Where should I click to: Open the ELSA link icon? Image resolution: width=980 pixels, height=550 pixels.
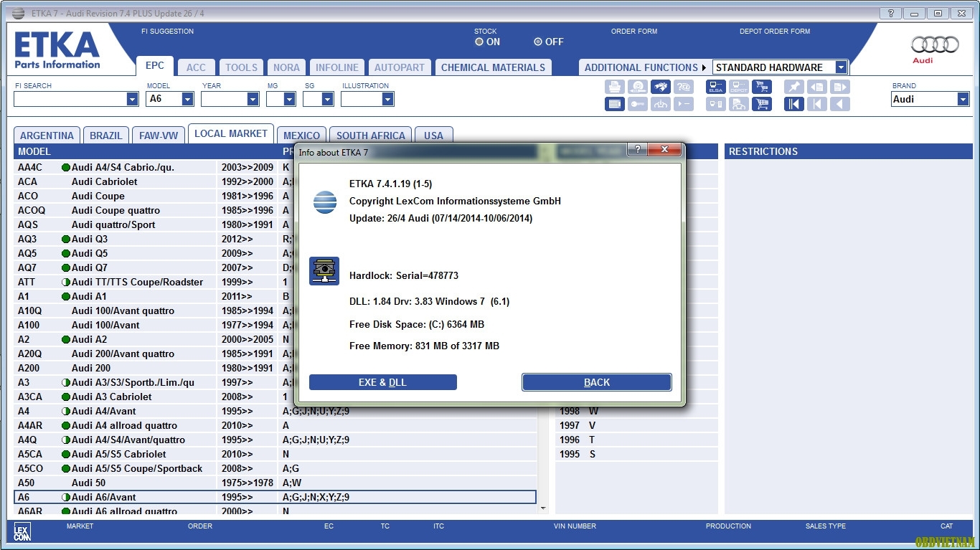[x=716, y=87]
